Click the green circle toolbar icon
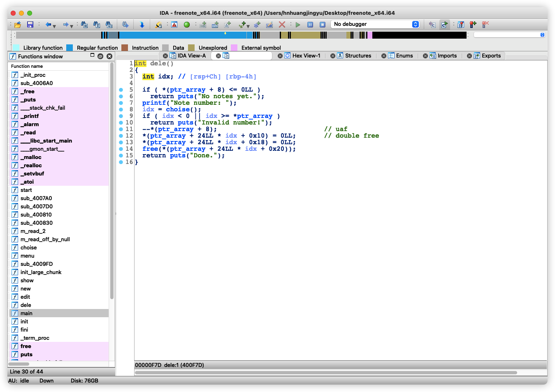This screenshot has width=555, height=392. coord(187,25)
